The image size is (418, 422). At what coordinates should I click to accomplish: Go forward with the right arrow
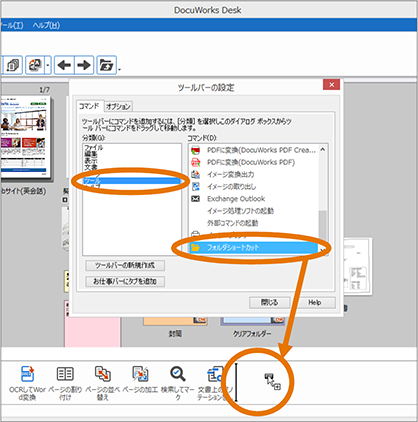(84, 65)
